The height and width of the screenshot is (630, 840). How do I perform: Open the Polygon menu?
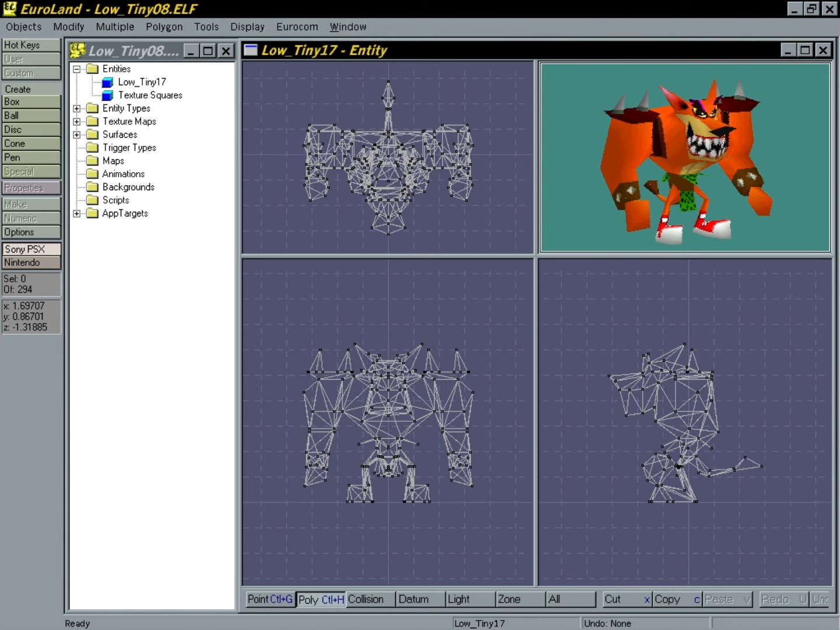click(164, 27)
